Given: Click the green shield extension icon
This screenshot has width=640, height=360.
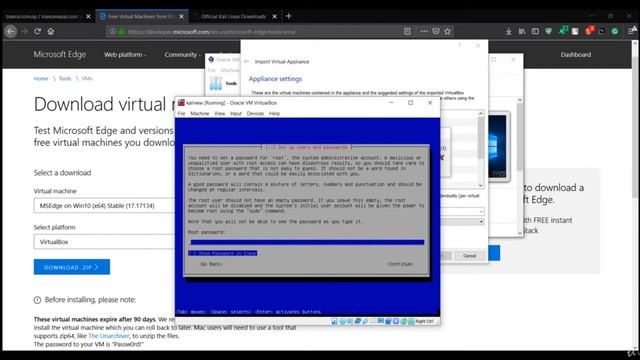Looking at the screenshot, I should point(549,31).
